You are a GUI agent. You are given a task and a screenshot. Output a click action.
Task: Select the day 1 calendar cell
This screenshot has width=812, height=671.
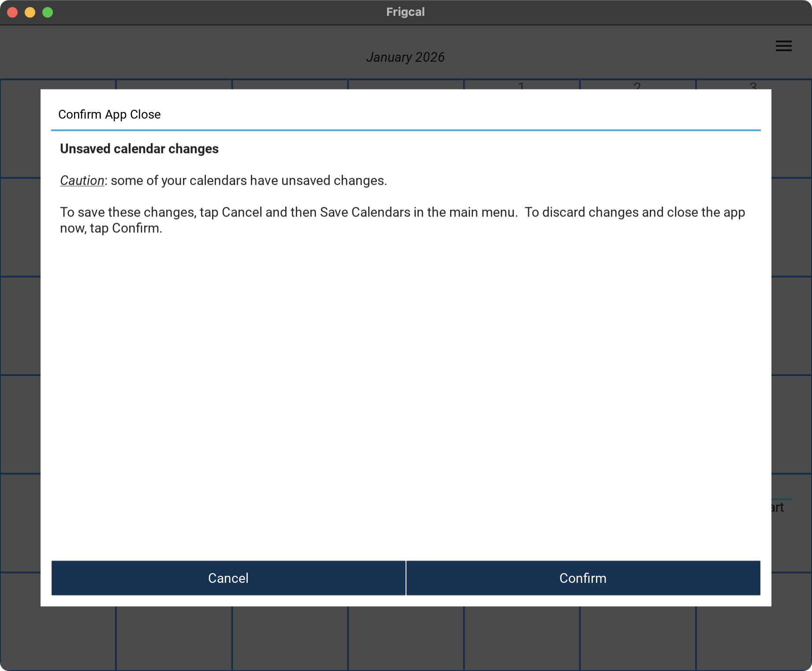click(x=521, y=85)
